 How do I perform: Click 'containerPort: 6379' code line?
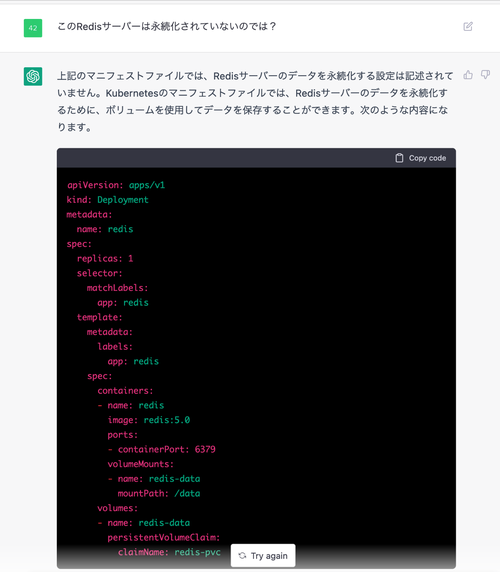pos(167,449)
